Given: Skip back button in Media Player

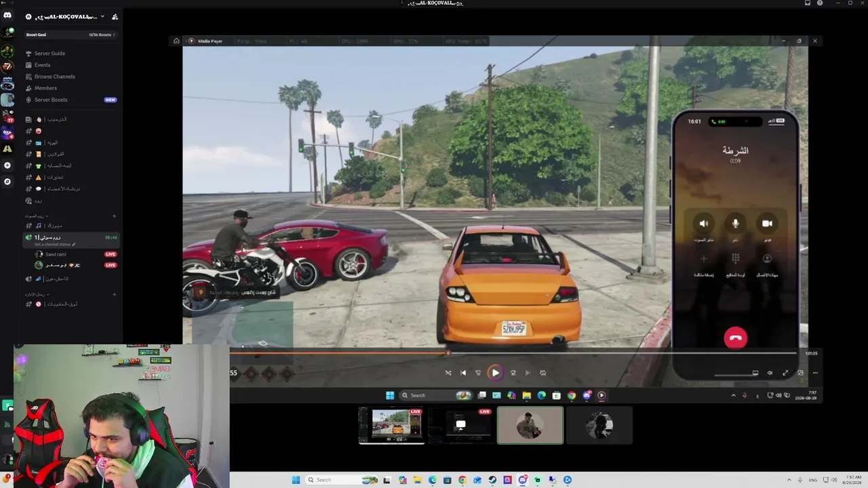Looking at the screenshot, I should (478, 373).
